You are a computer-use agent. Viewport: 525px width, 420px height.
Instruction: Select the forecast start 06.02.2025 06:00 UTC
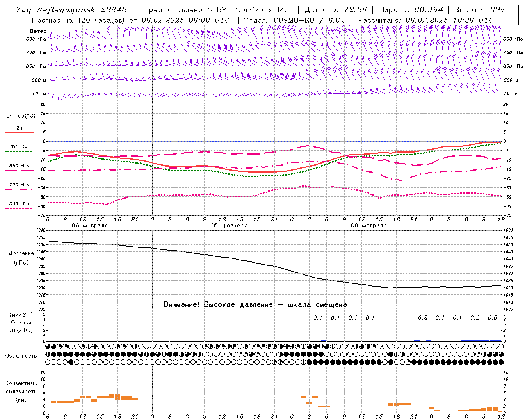[185, 20]
